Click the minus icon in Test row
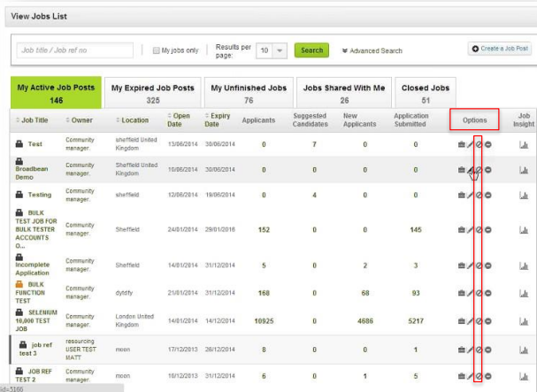Screen dimensions: 537x392 pyautogui.click(x=488, y=144)
